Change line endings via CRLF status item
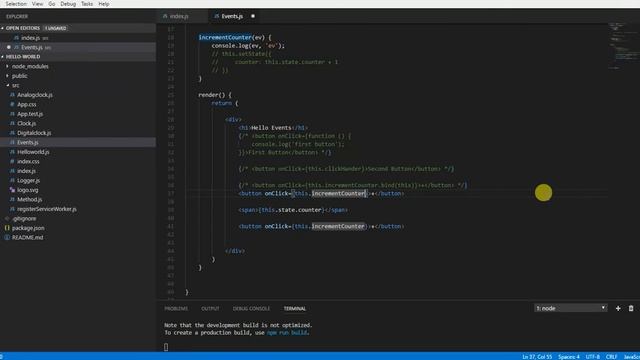 (611, 357)
